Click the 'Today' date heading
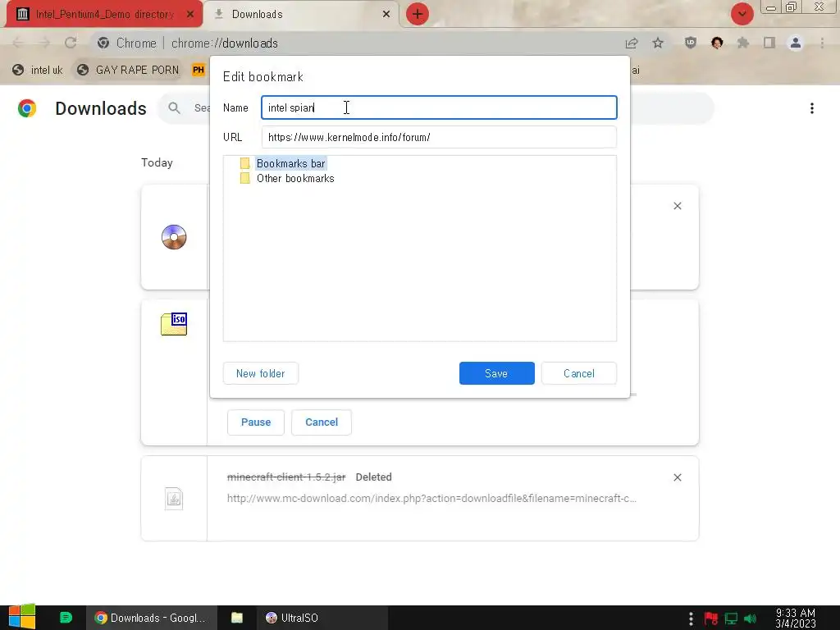840x630 pixels. coord(157,163)
